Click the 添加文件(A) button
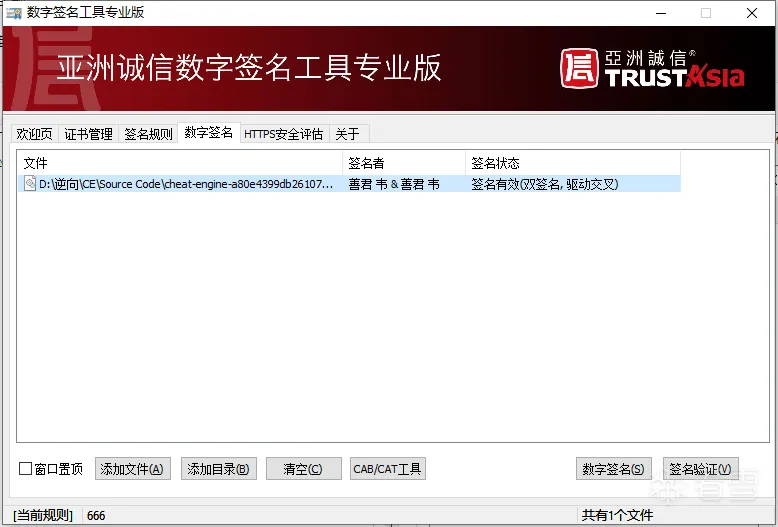Viewport: 778px width, 527px height. click(x=132, y=468)
